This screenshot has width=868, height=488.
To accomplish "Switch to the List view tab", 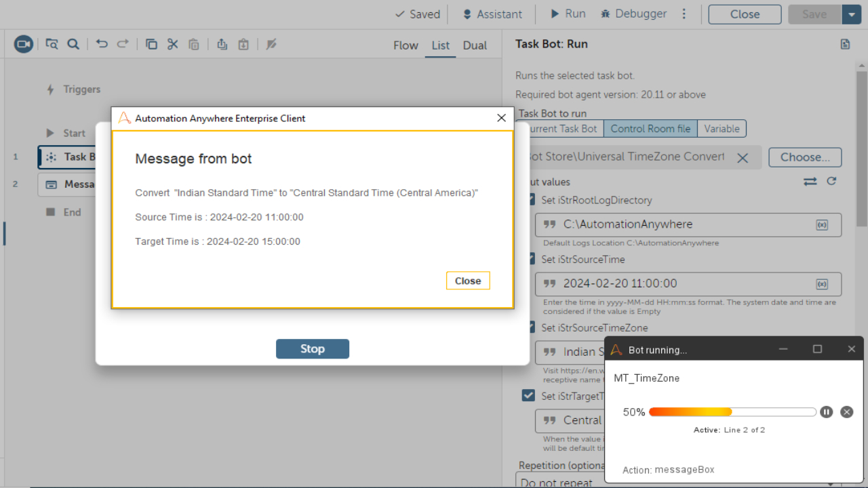I will (441, 45).
